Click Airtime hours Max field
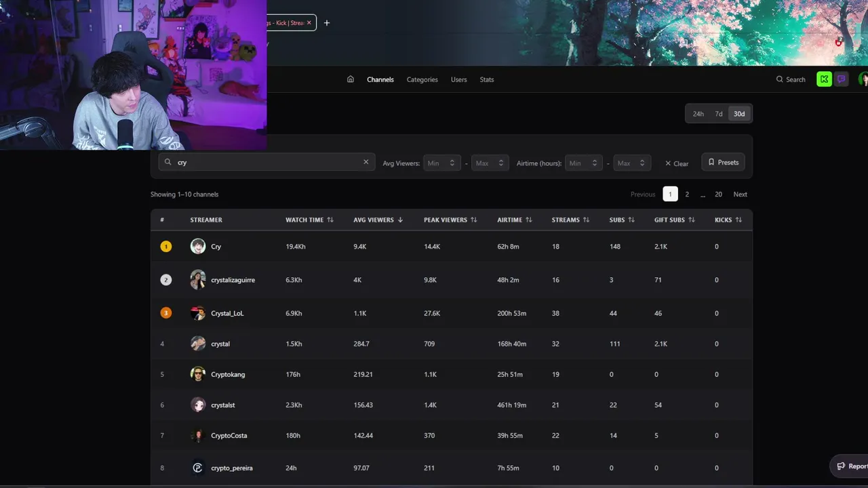The image size is (868, 488). pyautogui.click(x=632, y=163)
